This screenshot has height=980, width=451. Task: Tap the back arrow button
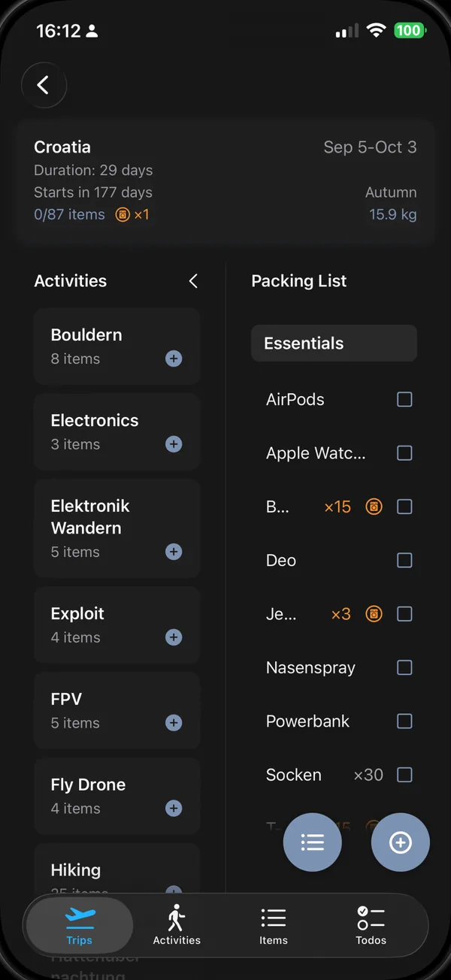[x=44, y=85]
